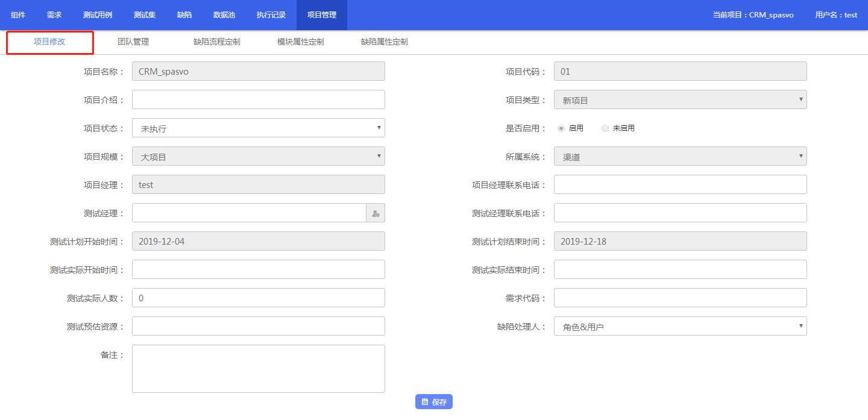Click the user picker icon beside 测试经理
The height and width of the screenshot is (420, 868).
click(x=376, y=213)
